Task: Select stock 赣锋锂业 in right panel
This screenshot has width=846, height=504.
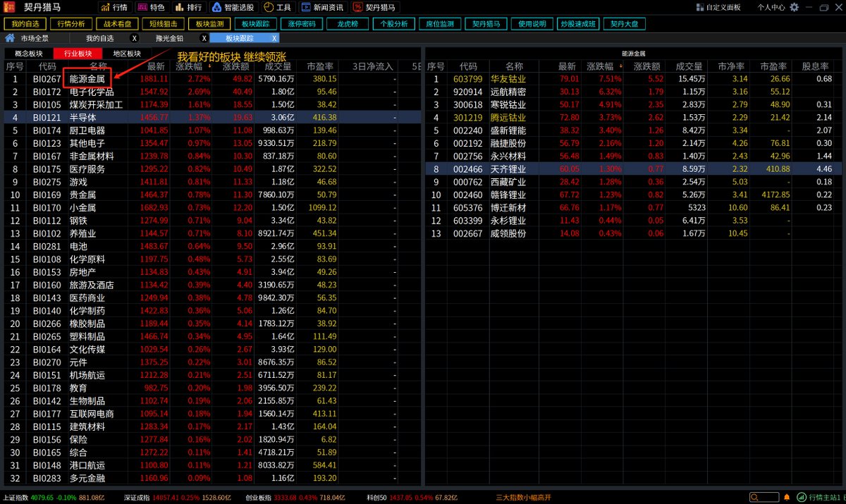Action: click(x=632, y=195)
